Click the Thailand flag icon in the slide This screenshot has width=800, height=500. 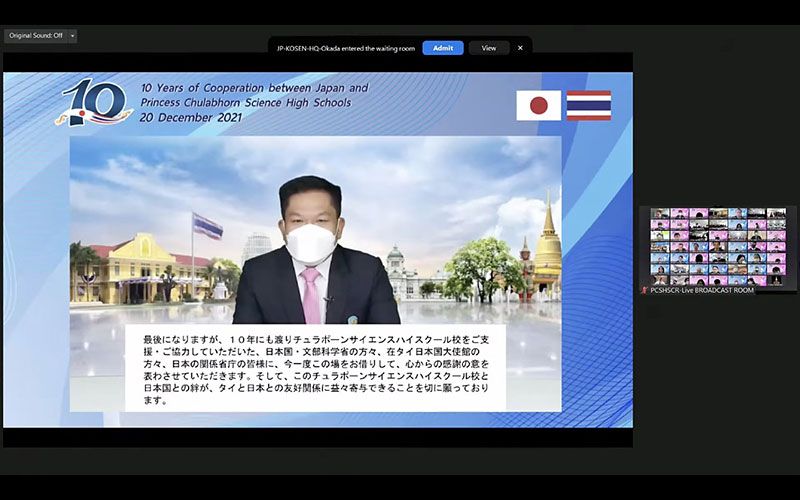[x=588, y=105]
